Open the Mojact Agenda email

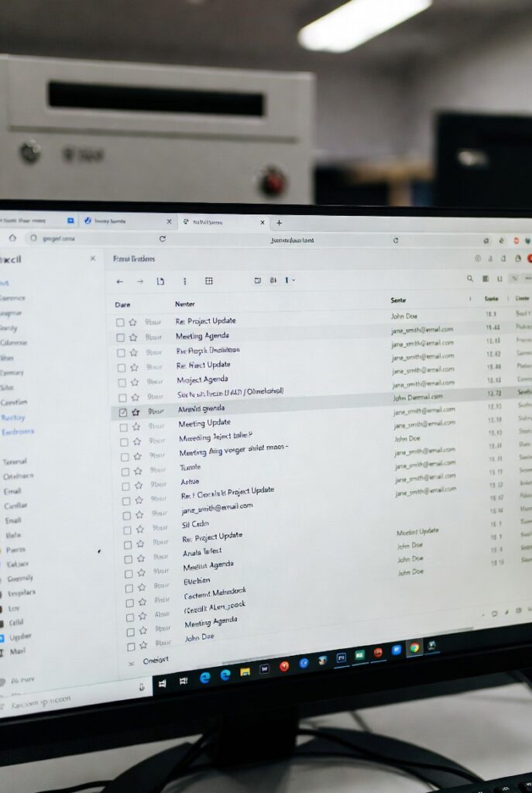202,379
